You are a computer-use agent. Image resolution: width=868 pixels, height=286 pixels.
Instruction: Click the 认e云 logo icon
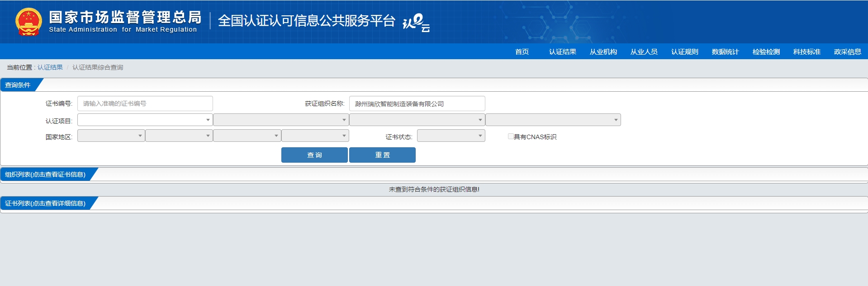click(x=416, y=23)
